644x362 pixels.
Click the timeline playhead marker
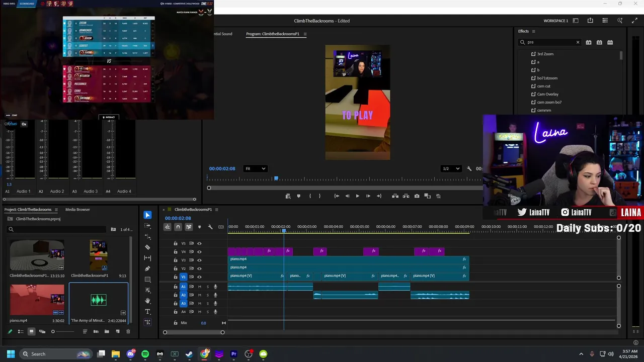(x=284, y=230)
